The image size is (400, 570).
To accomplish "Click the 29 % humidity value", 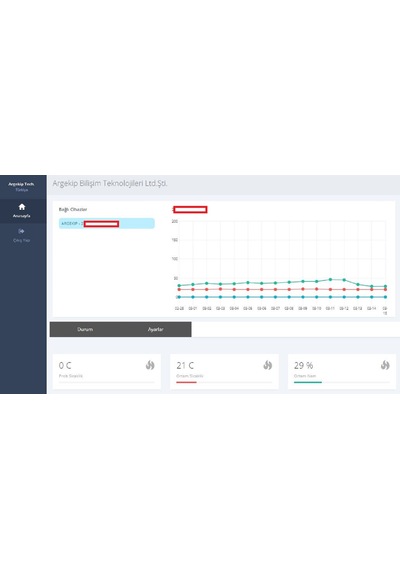I will click(304, 365).
